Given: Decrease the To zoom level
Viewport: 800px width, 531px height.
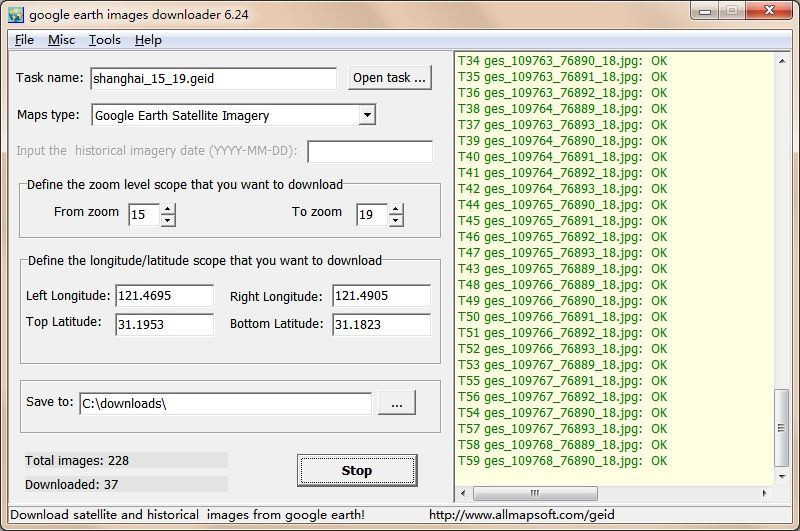Looking at the screenshot, I should pyautogui.click(x=395, y=220).
